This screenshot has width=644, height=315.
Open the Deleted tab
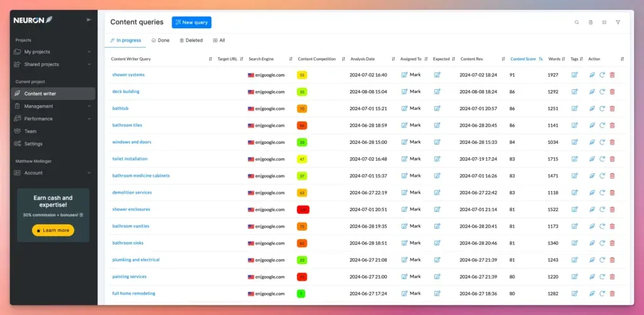[x=191, y=40]
